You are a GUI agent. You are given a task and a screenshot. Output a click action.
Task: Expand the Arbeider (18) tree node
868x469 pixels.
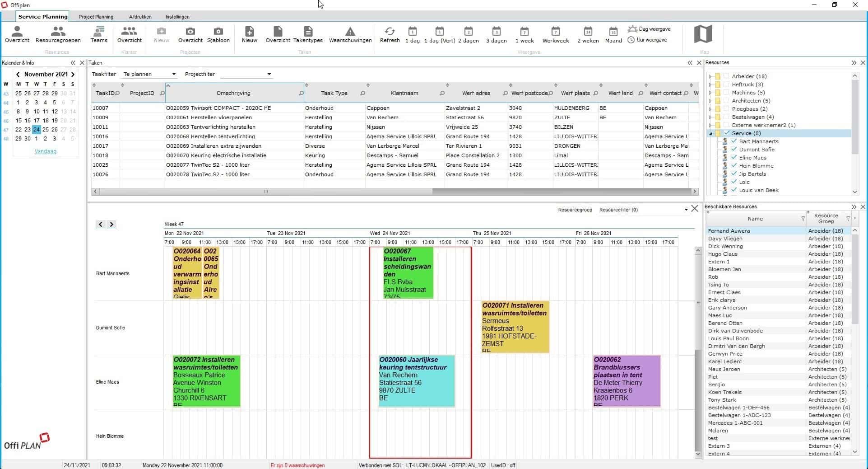pyautogui.click(x=710, y=76)
